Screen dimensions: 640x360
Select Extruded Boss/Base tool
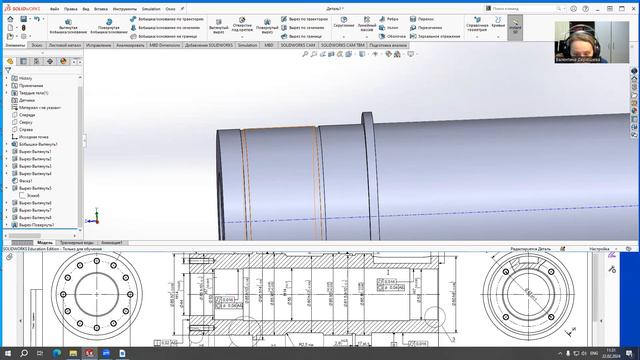click(68, 26)
